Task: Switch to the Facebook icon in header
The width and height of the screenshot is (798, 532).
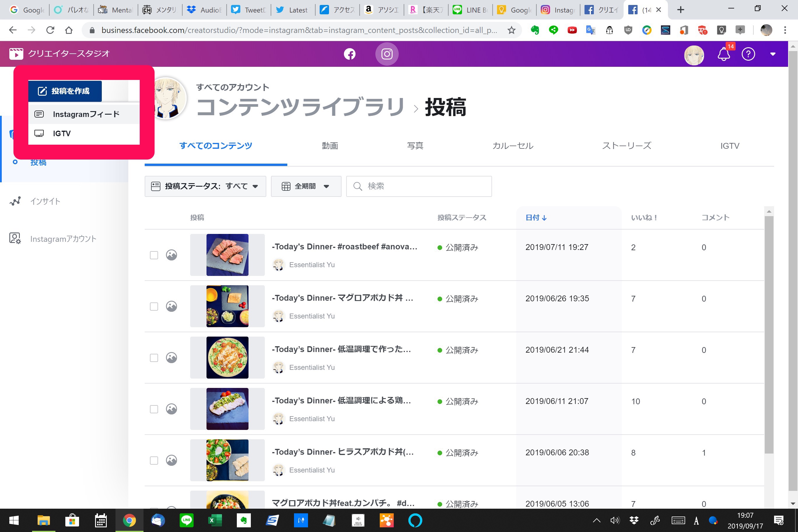Action: (349, 54)
